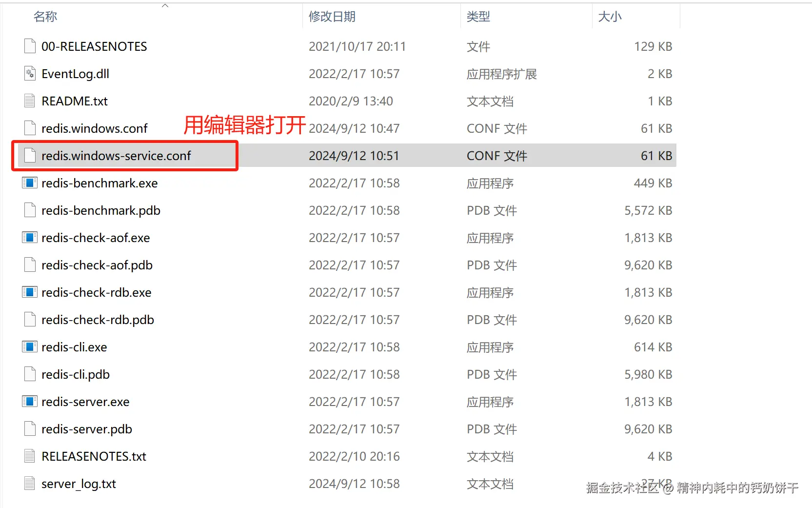This screenshot has height=508, width=812.
Task: Select the file name EventLog.dll
Action: 75,74
